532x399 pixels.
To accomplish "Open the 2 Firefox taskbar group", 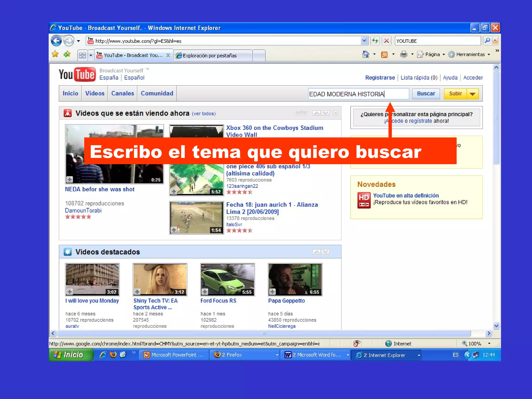I will click(x=245, y=355).
